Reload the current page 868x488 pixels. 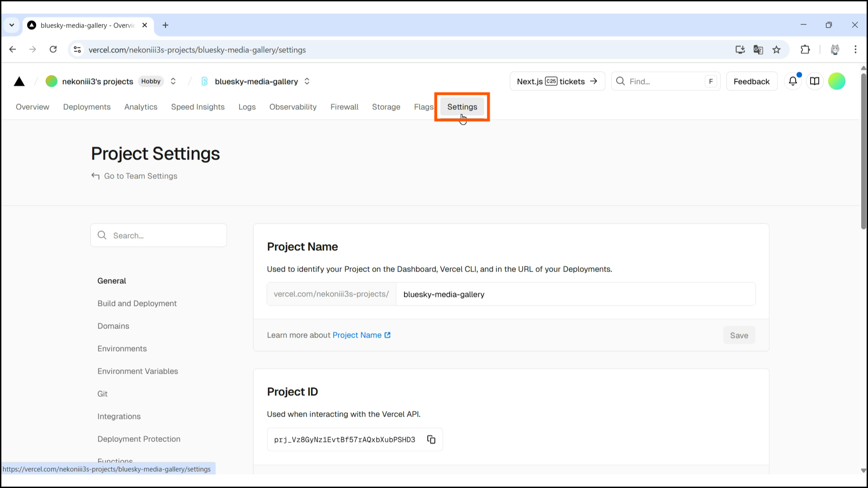53,50
